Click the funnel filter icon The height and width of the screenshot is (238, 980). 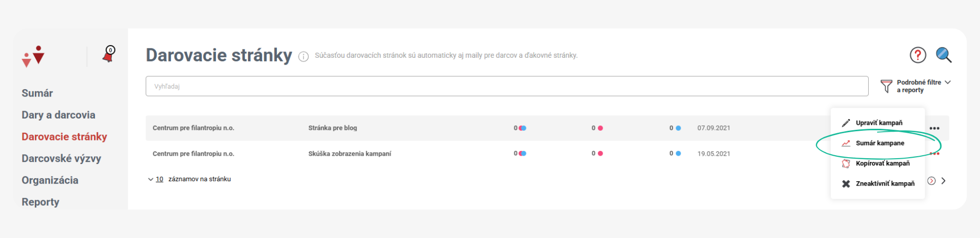pos(886,86)
